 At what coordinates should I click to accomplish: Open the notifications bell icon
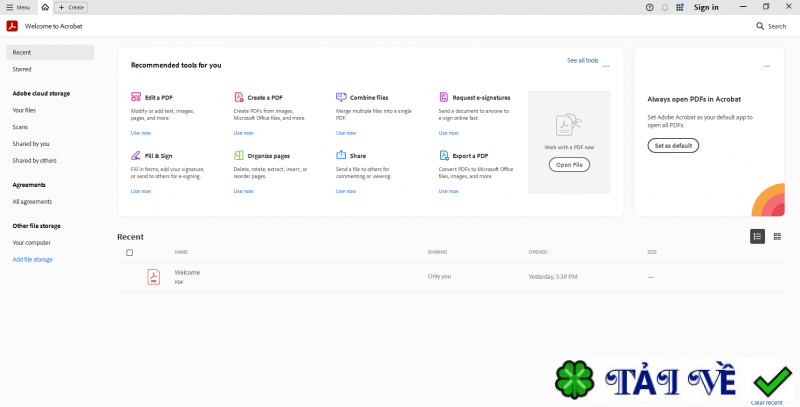(x=664, y=7)
